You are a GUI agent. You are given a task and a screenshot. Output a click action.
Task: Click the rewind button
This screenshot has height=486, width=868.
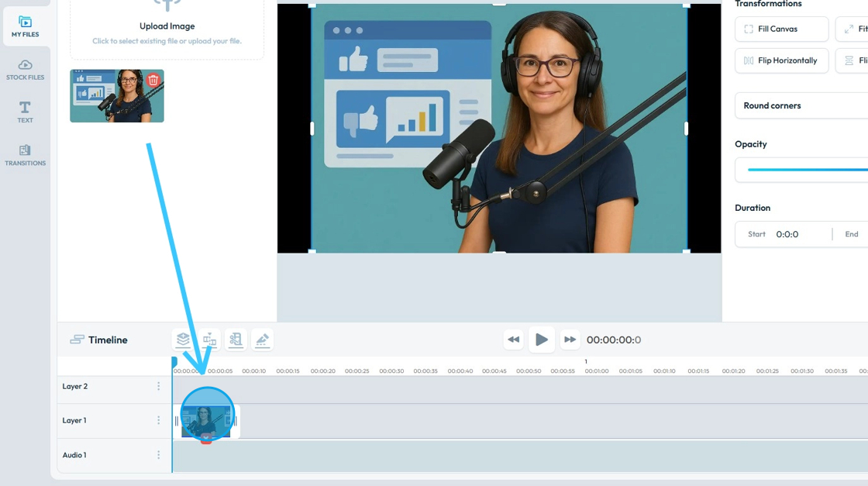(x=513, y=340)
